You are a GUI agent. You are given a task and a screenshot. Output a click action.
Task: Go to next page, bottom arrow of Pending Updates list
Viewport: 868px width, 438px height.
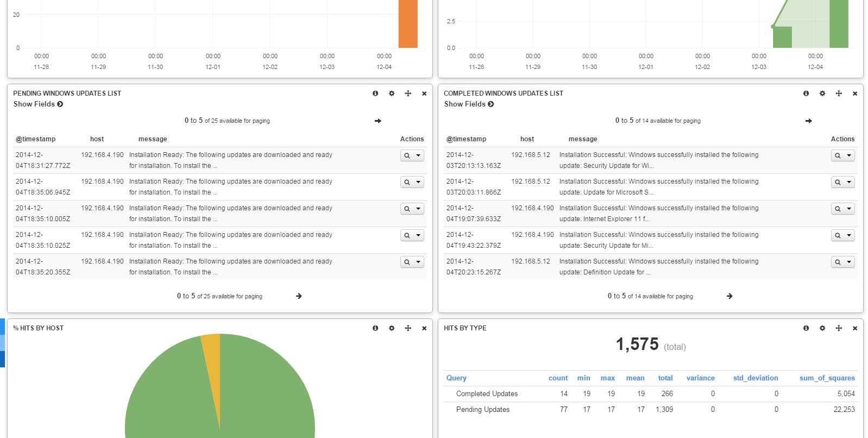pos(299,296)
